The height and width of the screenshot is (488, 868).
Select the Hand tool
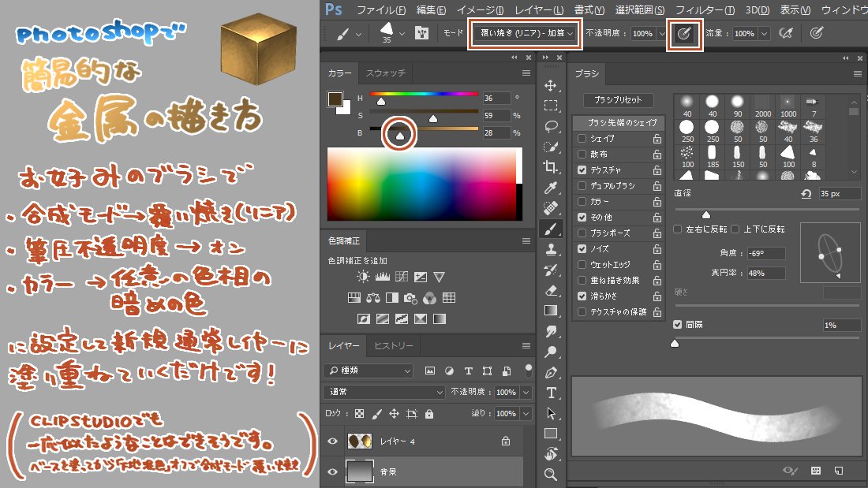click(x=550, y=453)
